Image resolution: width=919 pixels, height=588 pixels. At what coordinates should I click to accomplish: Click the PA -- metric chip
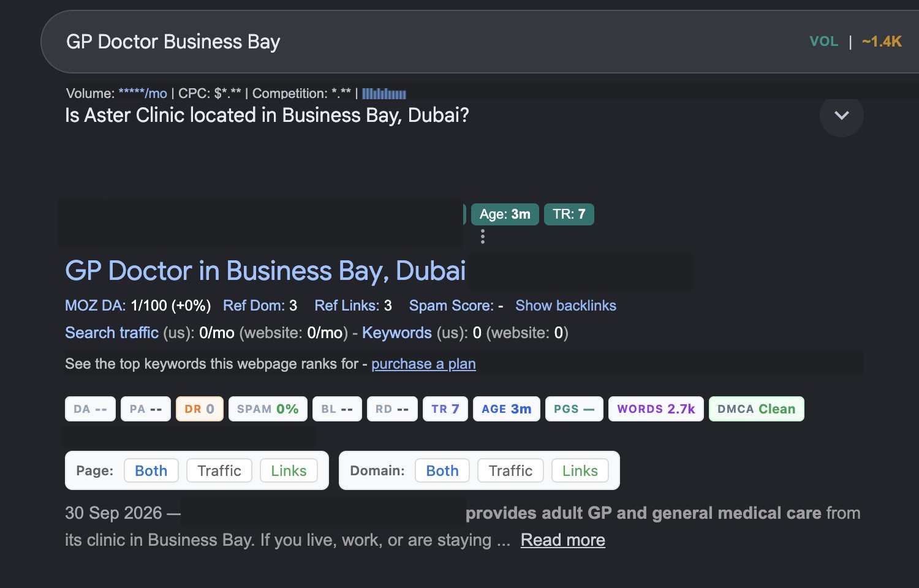click(x=146, y=409)
